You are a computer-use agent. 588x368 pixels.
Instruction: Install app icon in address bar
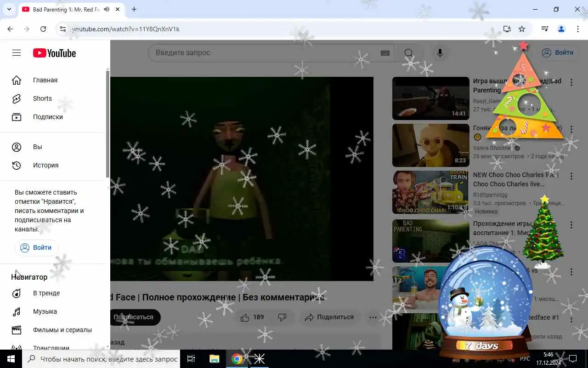pyautogui.click(x=507, y=29)
